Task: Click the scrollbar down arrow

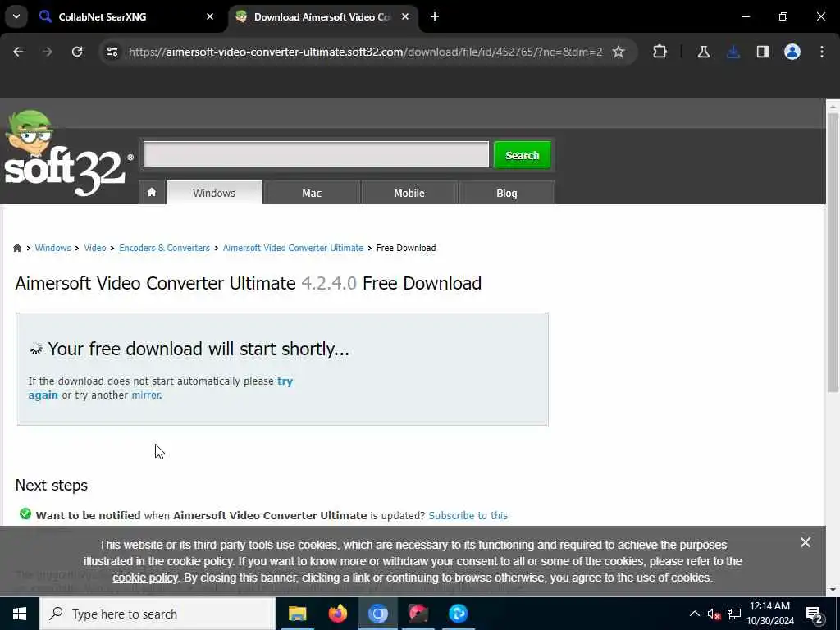Action: [833, 589]
